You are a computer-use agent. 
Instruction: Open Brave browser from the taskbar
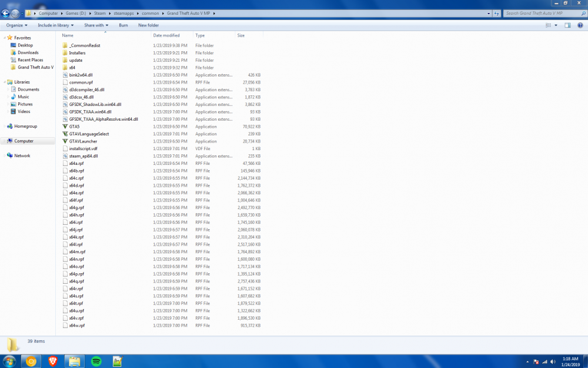(x=53, y=362)
